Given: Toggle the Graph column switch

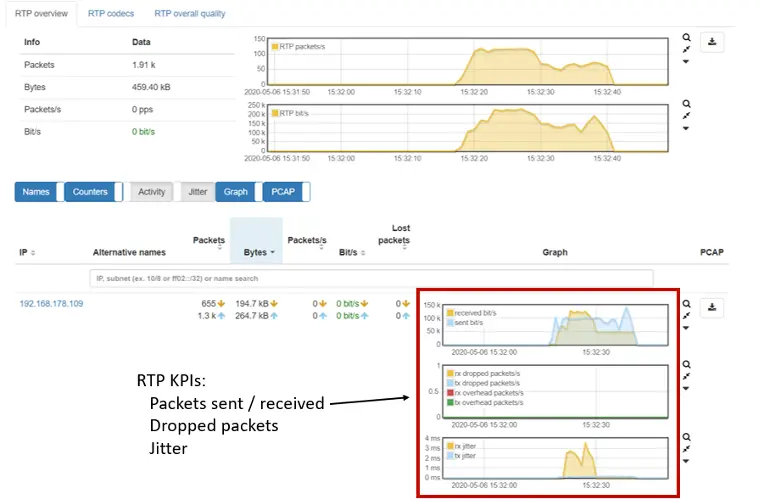Looking at the screenshot, I should click(x=239, y=192).
